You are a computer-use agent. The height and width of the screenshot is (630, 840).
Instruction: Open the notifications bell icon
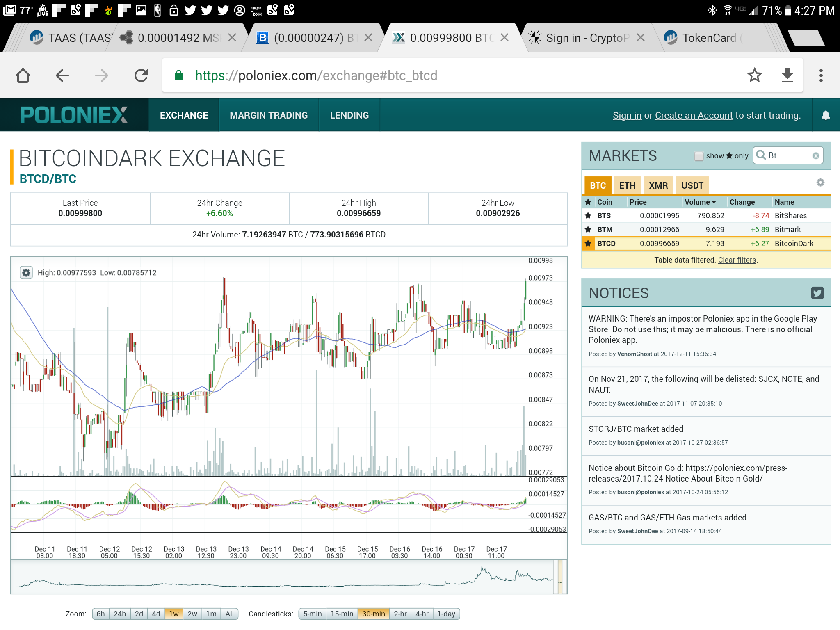[x=826, y=115]
